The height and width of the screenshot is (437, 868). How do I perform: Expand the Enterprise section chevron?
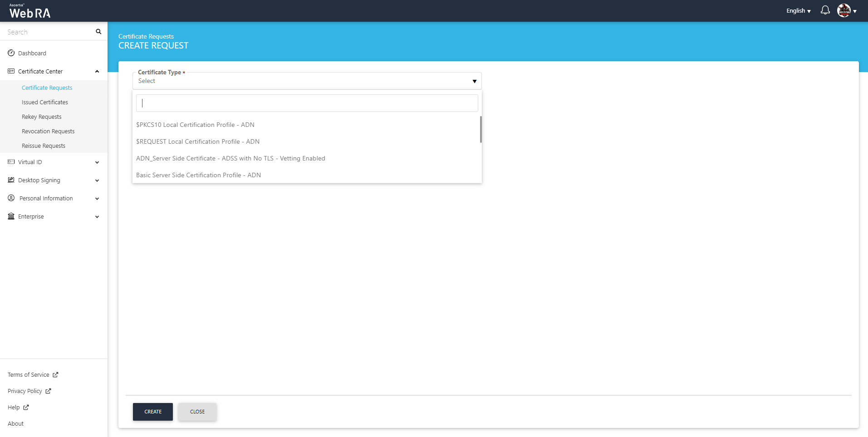coord(97,217)
